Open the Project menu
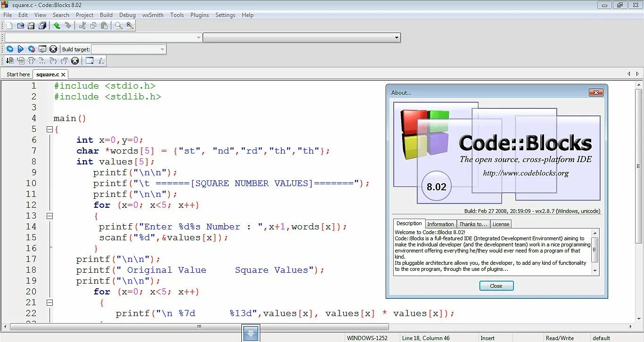644x342 pixels. click(x=84, y=15)
